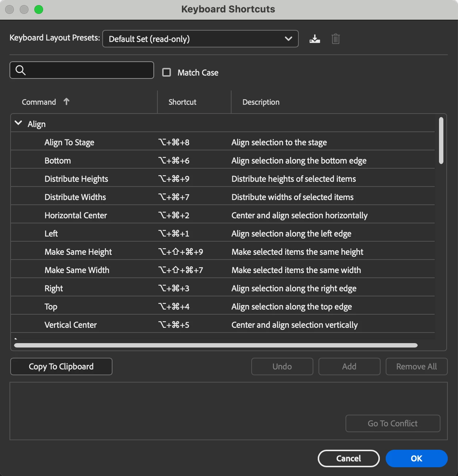Click the search magnifier icon

[x=20, y=70]
